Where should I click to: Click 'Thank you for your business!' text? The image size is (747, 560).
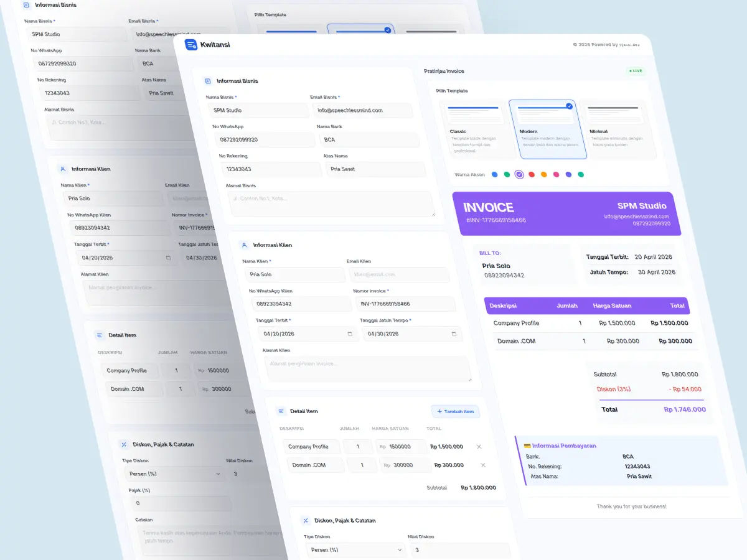pos(631,506)
